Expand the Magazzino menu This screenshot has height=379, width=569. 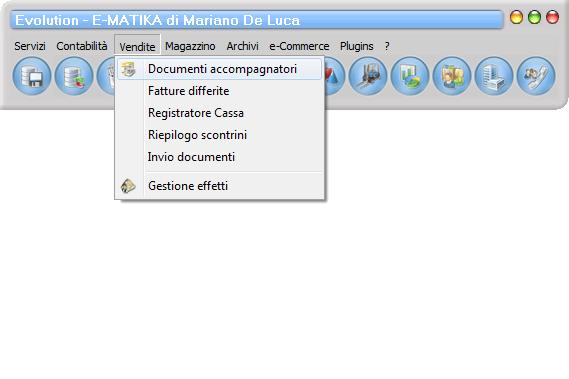coord(190,46)
